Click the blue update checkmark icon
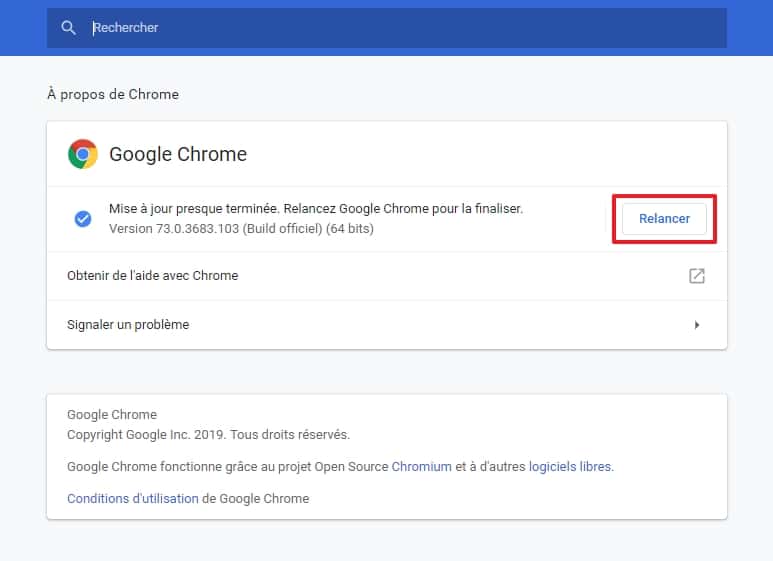 (83, 218)
